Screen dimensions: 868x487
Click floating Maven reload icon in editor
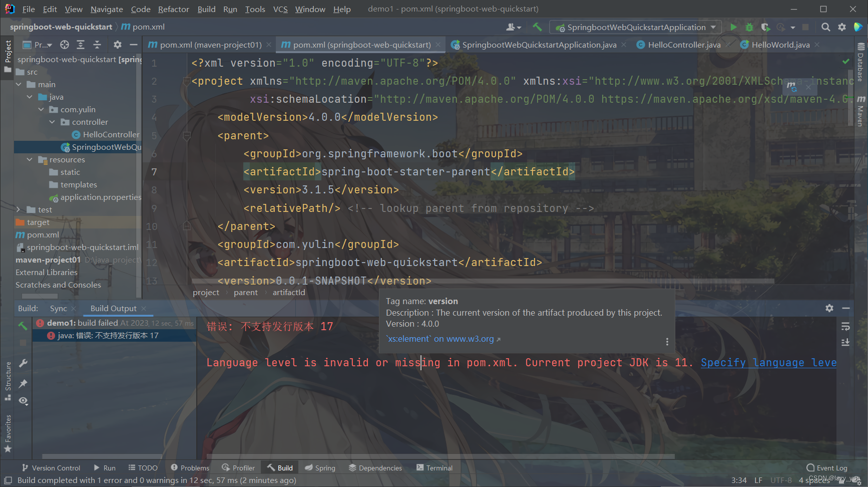pos(792,86)
